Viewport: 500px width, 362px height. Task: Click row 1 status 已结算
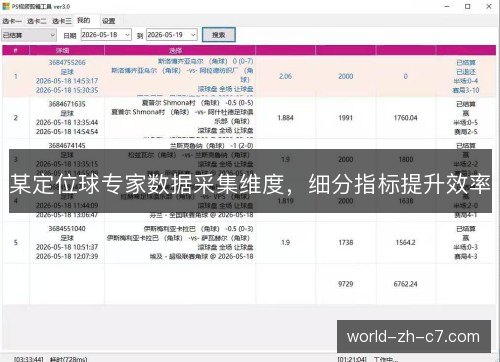(x=466, y=62)
